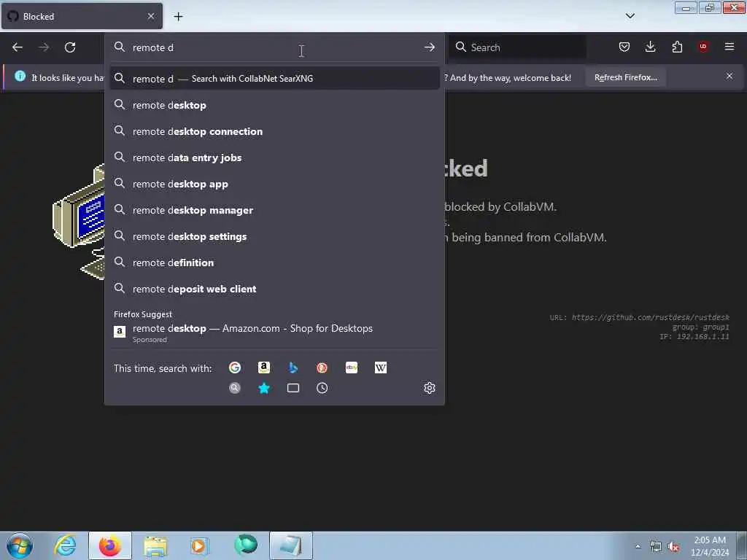Screen dimensions: 747x560
Task: Show hidden tray icons arrow
Action: (x=638, y=546)
